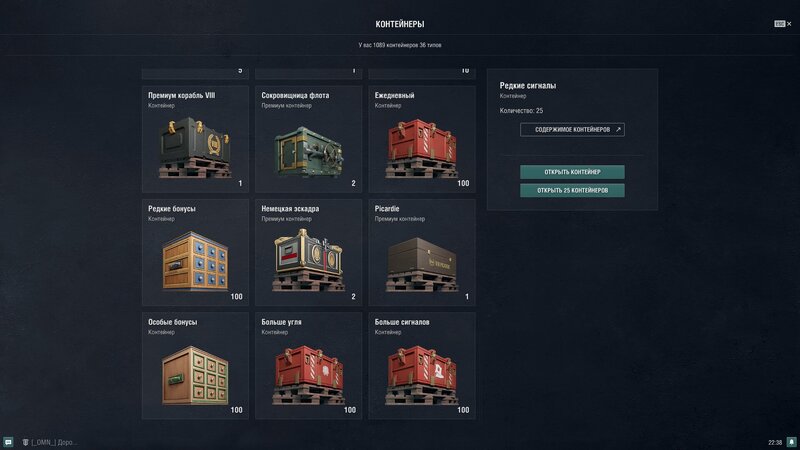Select the Немецкая эскадра container card
The image size is (800, 450).
pos(309,253)
